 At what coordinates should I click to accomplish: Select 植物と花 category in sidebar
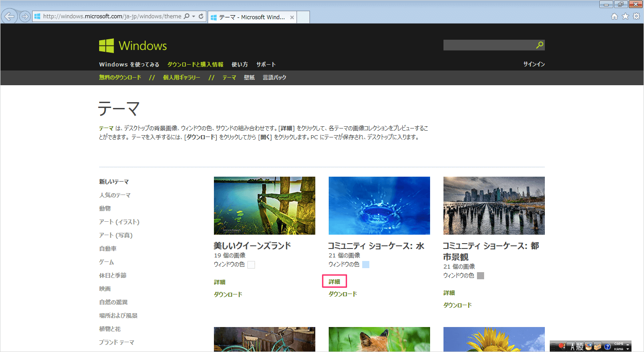(110, 329)
